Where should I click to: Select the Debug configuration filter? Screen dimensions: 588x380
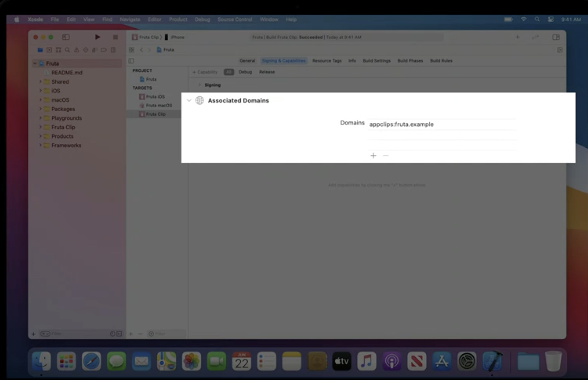click(x=245, y=72)
